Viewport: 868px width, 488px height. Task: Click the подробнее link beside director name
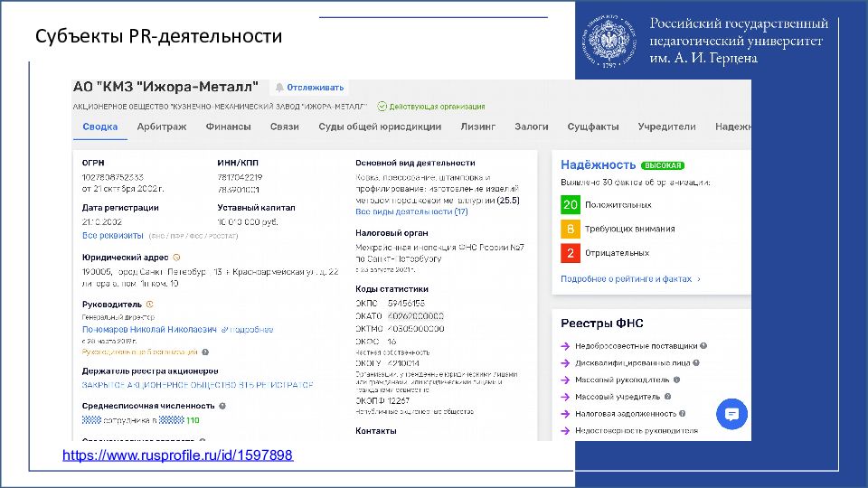(x=248, y=330)
